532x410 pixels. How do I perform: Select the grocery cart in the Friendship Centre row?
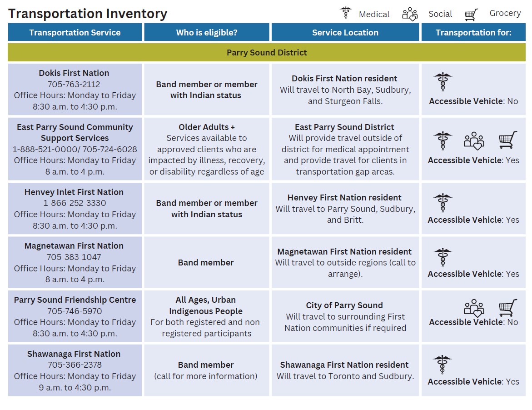(x=507, y=308)
